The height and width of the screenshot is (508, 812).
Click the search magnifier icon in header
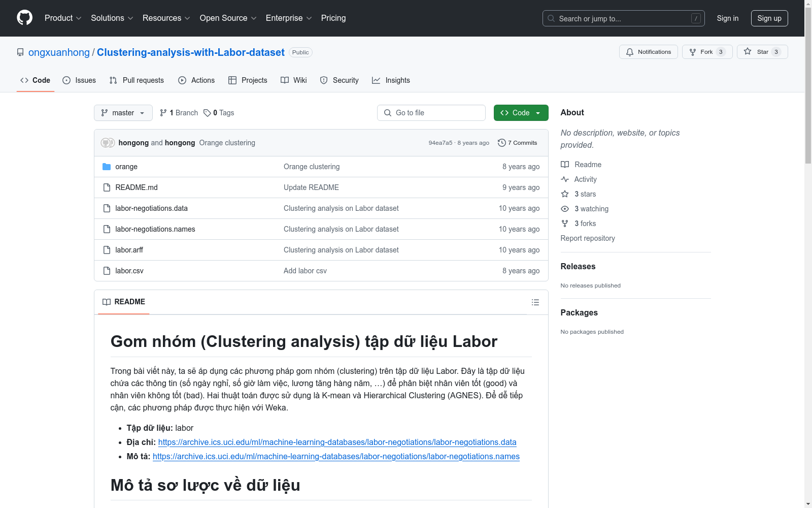click(x=551, y=18)
